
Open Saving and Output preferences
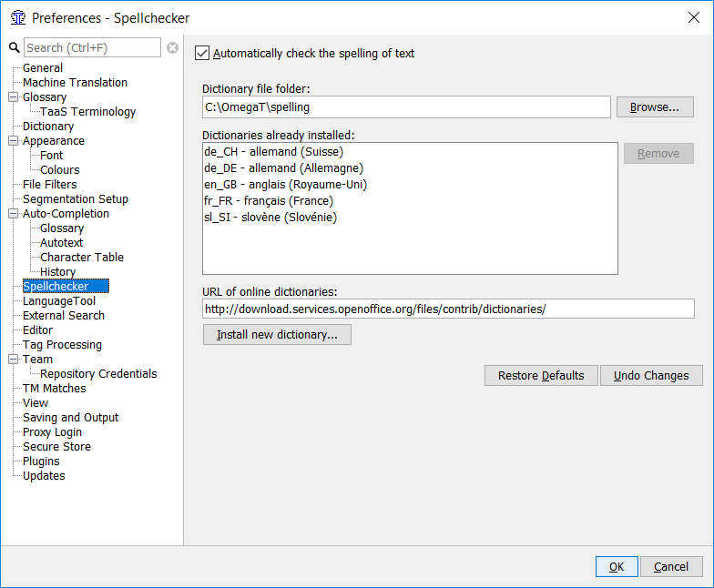tap(71, 417)
